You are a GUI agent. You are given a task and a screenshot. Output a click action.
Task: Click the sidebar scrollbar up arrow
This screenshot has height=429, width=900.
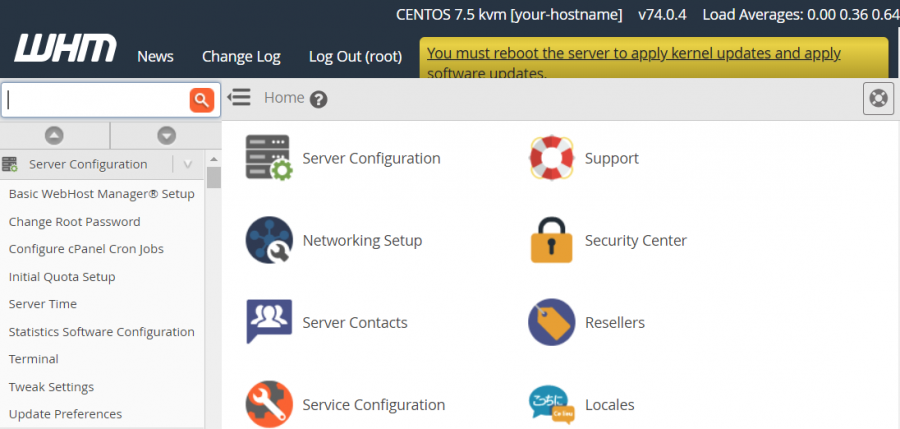pyautogui.click(x=214, y=159)
